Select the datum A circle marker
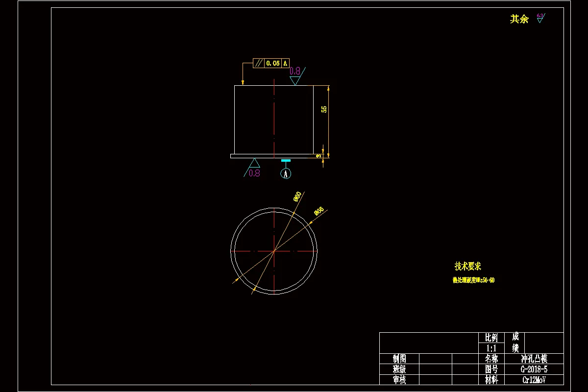The width and height of the screenshot is (588, 392). point(286,173)
